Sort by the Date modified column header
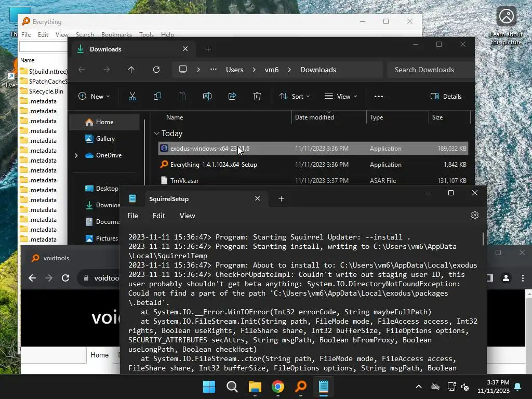532x399 pixels. 314,117
